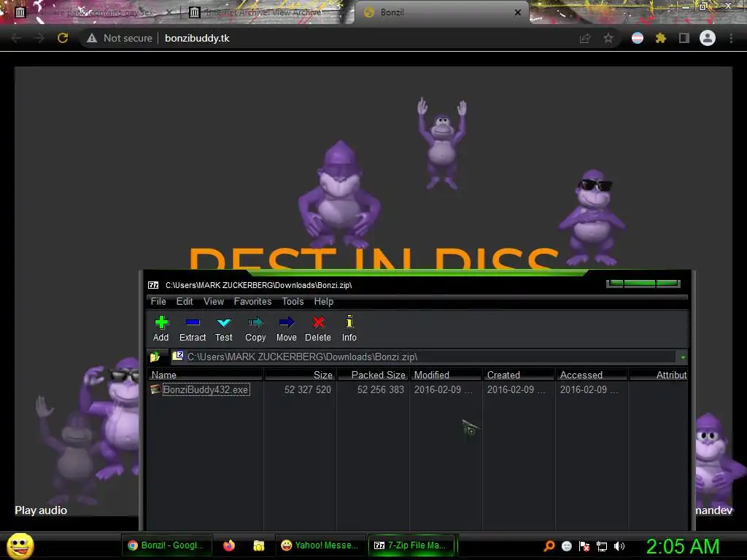
Task: Open the Chrome profile avatar
Action: pyautogui.click(x=708, y=38)
